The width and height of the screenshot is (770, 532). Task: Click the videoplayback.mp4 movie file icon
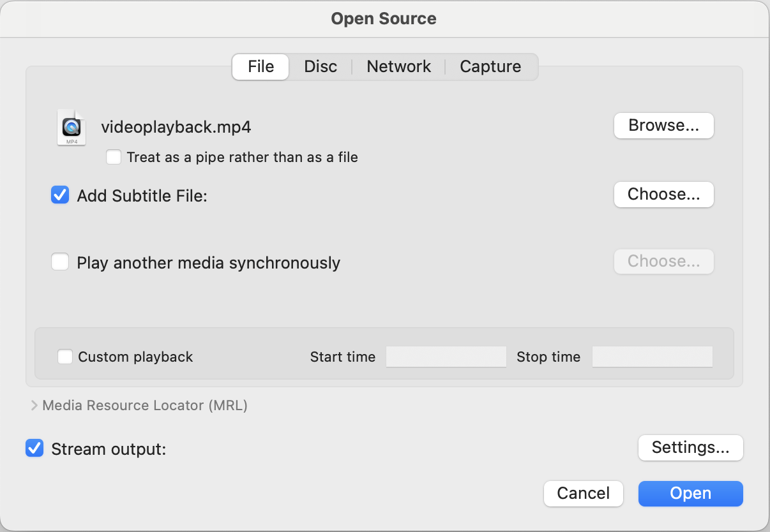(71, 127)
